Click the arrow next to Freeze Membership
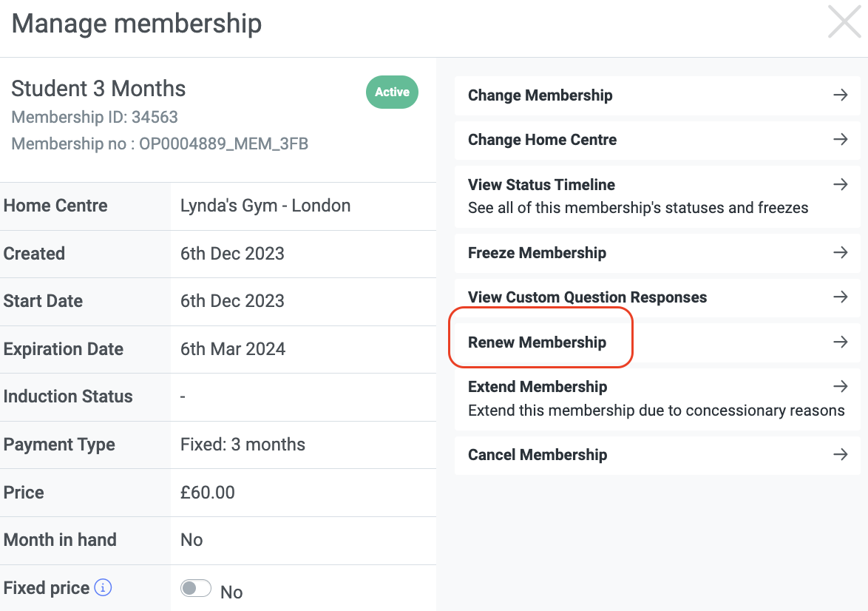 coord(841,252)
